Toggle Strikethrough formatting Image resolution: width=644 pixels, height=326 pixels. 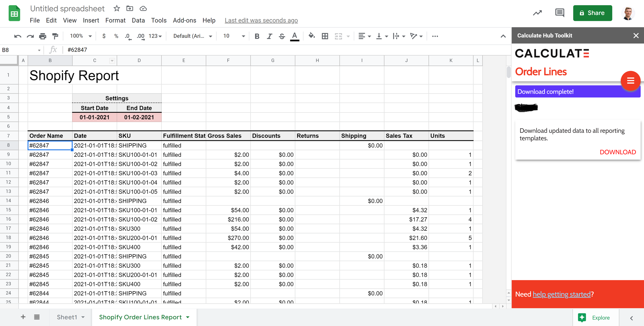(282, 36)
